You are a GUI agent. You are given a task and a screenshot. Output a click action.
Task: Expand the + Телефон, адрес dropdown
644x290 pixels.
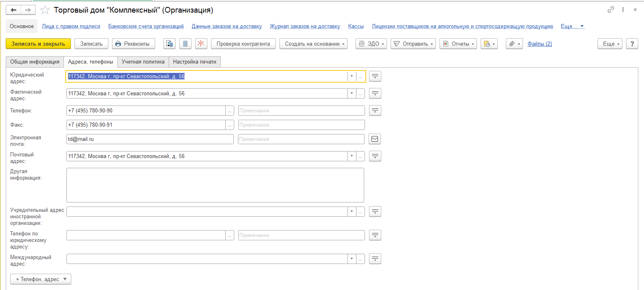tap(41, 279)
